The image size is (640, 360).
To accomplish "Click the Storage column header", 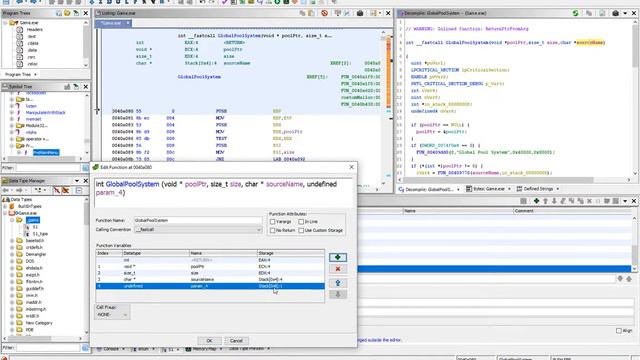I will pos(291,253).
